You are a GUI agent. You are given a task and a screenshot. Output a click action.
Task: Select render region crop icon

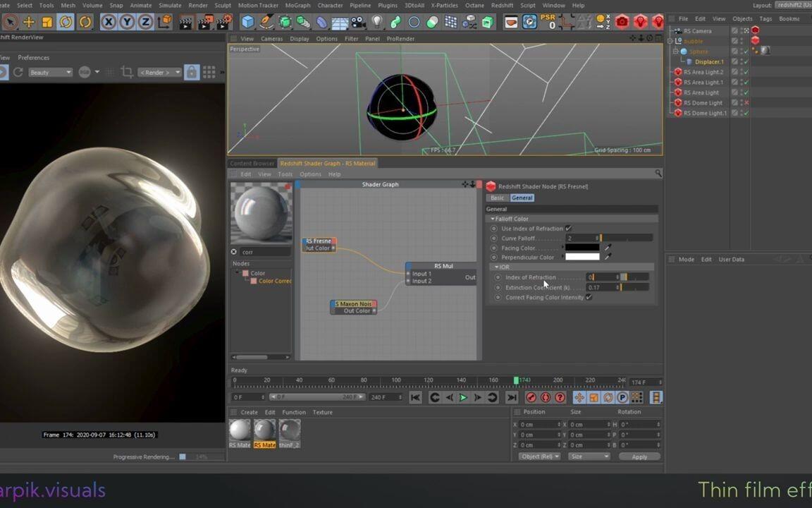point(127,72)
